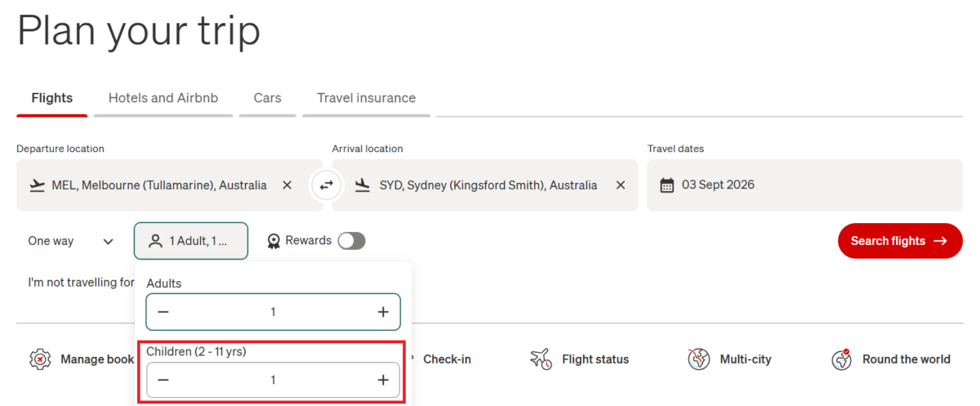Click the Manage booking gear icon
This screenshot has width=980, height=406.
tap(40, 359)
